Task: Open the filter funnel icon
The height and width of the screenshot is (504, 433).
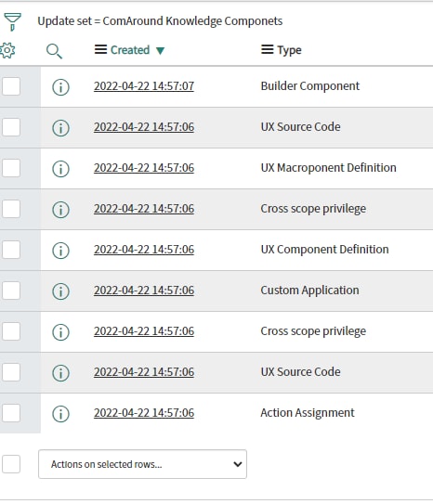Action: [x=13, y=21]
